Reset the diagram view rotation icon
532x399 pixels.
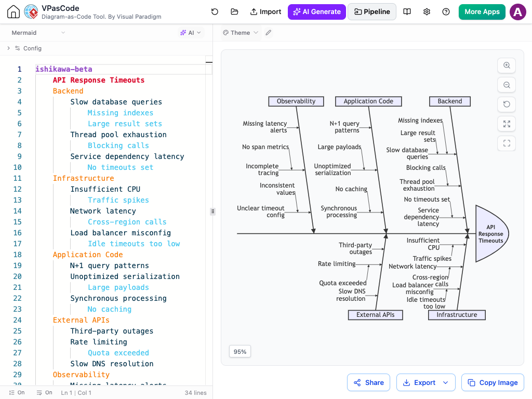[507, 104]
